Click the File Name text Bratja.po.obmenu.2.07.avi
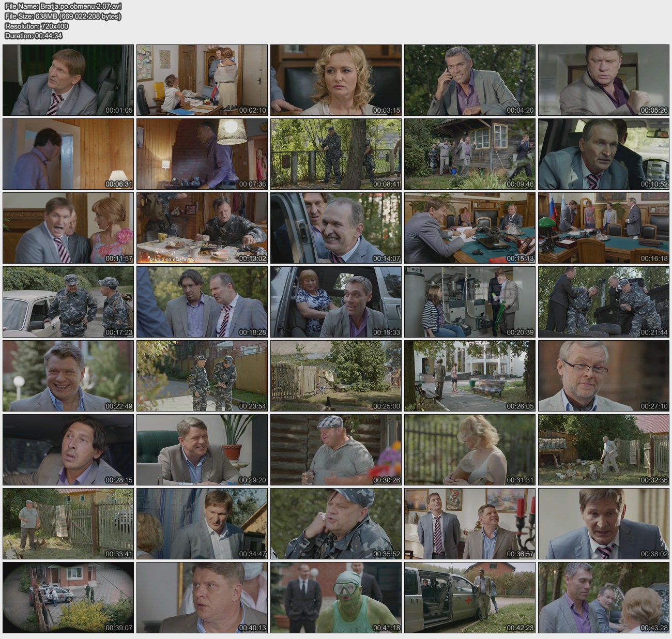 pyautogui.click(x=63, y=7)
